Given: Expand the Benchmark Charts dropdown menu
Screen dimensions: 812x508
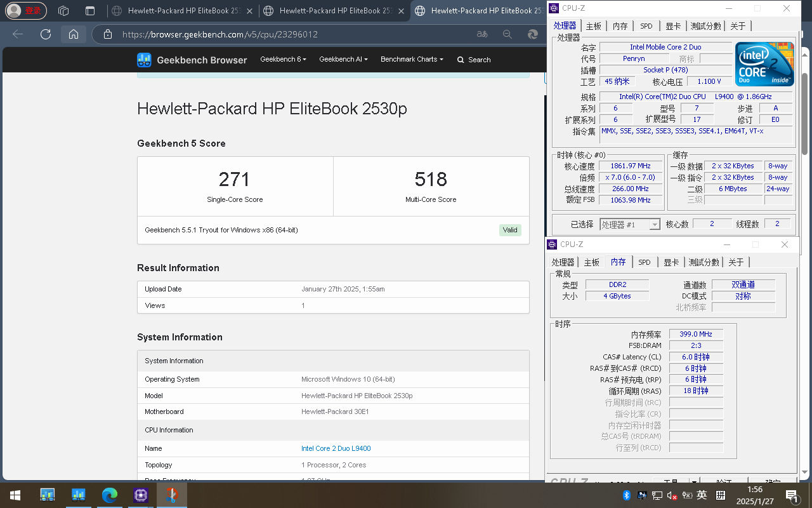Looking at the screenshot, I should [x=412, y=59].
